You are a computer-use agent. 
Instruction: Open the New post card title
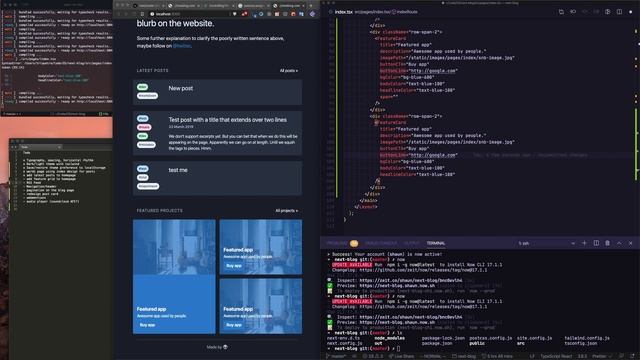tap(181, 88)
